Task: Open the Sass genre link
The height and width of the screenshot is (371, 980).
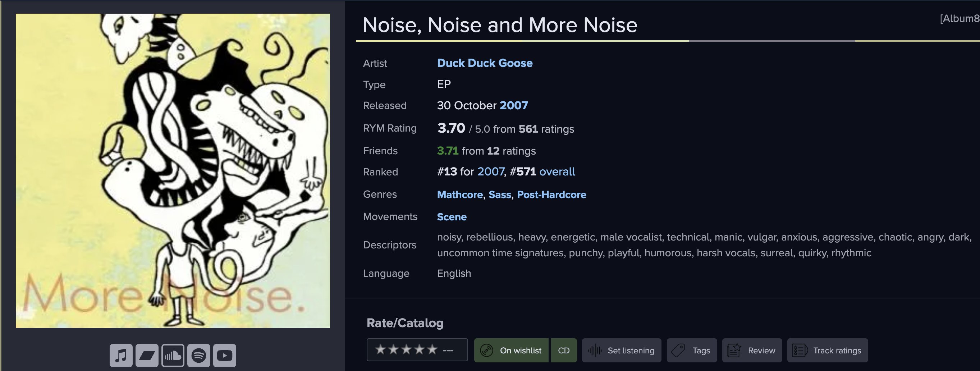Action: pyautogui.click(x=499, y=195)
